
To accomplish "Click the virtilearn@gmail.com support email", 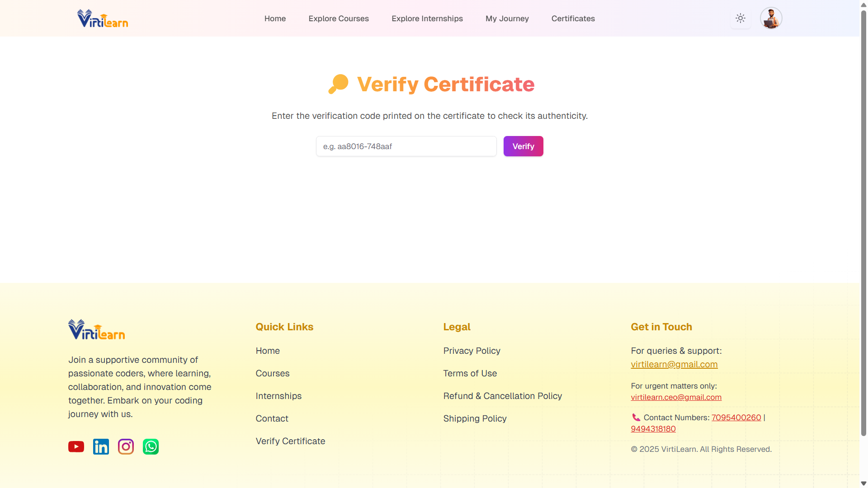I will (x=674, y=364).
